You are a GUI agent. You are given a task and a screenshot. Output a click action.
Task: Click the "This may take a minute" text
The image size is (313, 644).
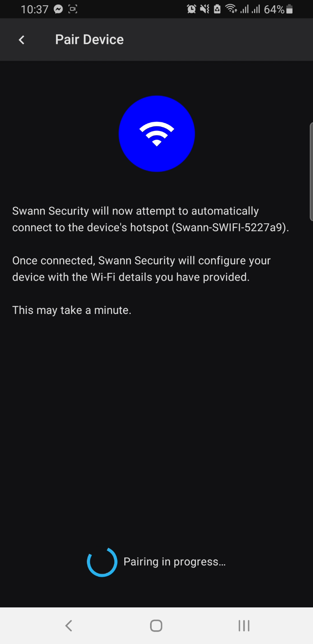click(72, 310)
